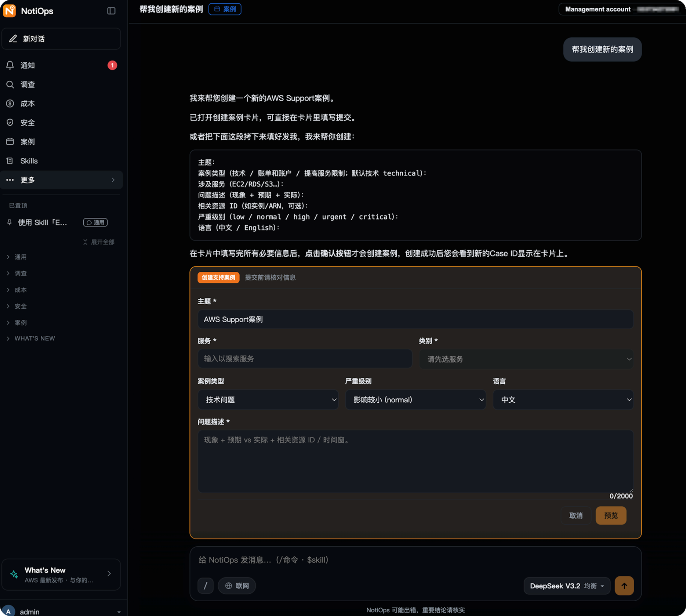686x616 pixels.
Task: Click the 预览 preview button
Action: (x=611, y=515)
